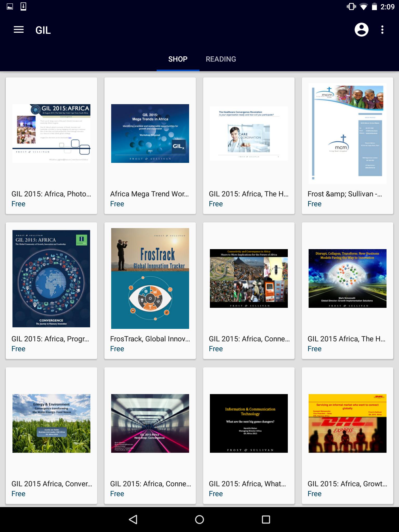
Task: Tap Free under GIL 2015: Africa, Growt...
Action: pos(315,494)
